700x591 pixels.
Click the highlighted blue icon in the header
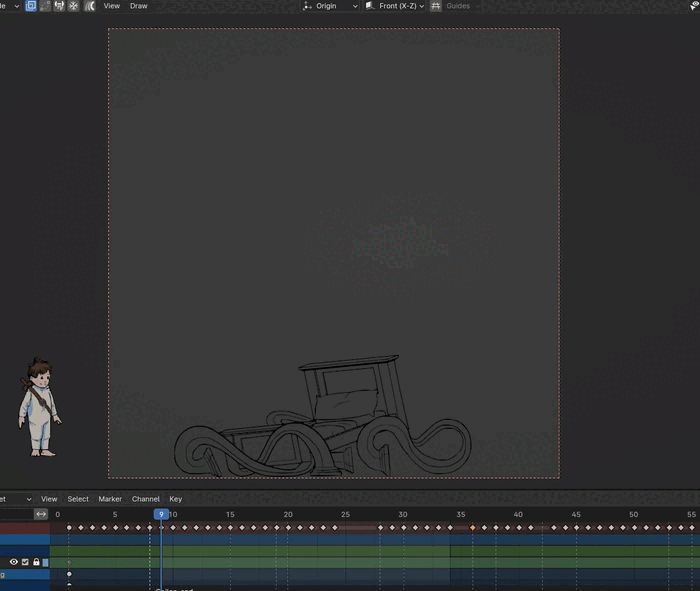point(31,6)
